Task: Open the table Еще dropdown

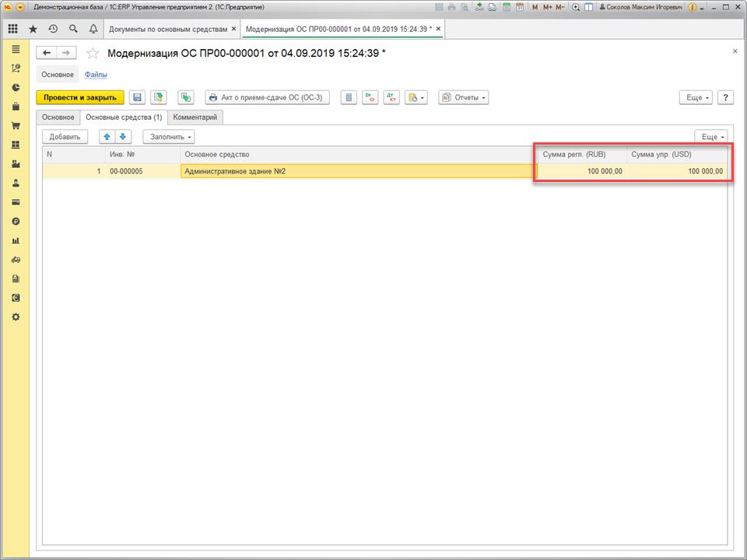Action: click(x=711, y=137)
